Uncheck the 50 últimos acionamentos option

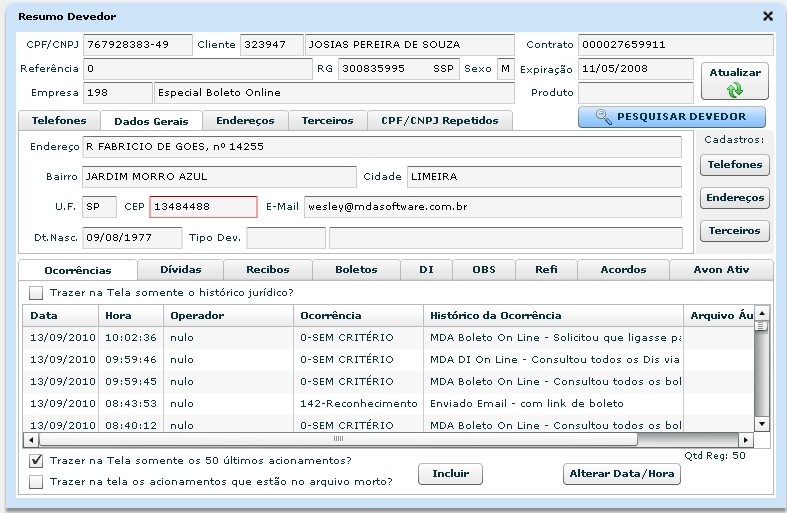click(x=36, y=460)
